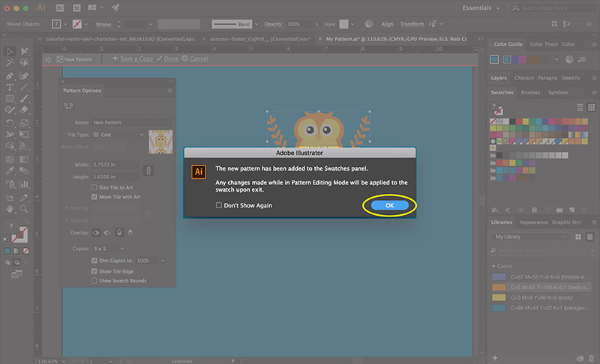Toggle the width and height link
Image resolution: width=600 pixels, height=364 pixels.
[x=148, y=170]
